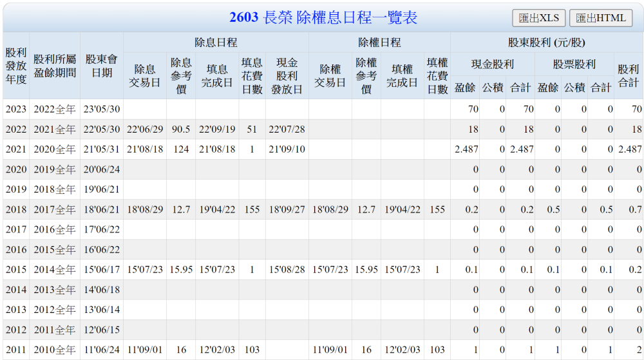Click the 股東股利 (元/股) group header
The width and height of the screenshot is (644, 360).
(547, 43)
